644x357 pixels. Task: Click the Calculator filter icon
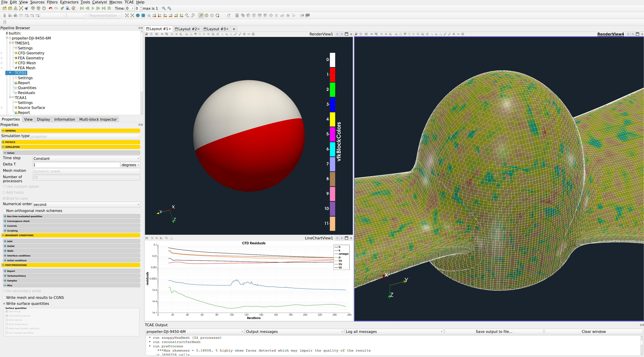point(237,16)
